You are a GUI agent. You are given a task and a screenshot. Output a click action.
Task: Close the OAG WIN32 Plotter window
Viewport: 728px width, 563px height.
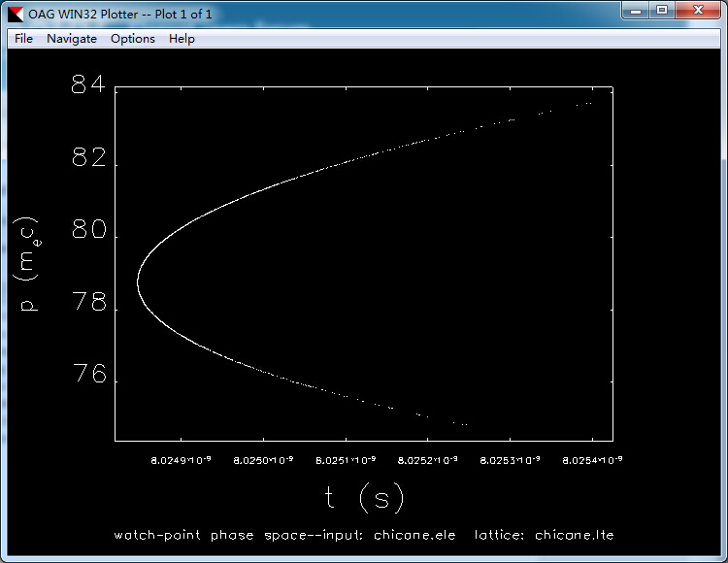click(x=697, y=11)
